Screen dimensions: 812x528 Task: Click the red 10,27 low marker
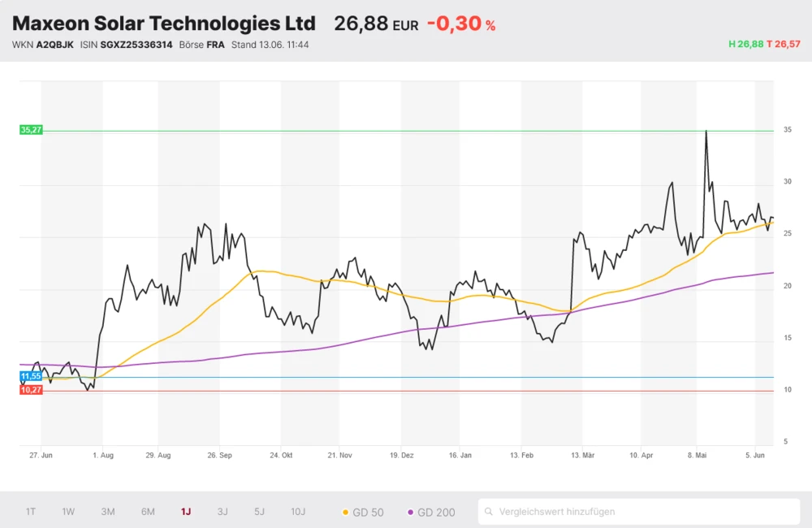(31, 390)
